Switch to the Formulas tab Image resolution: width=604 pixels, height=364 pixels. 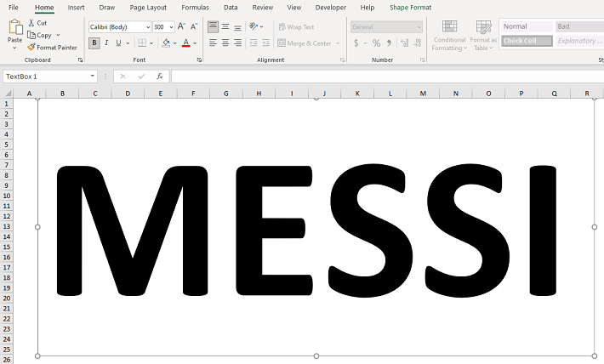click(195, 8)
